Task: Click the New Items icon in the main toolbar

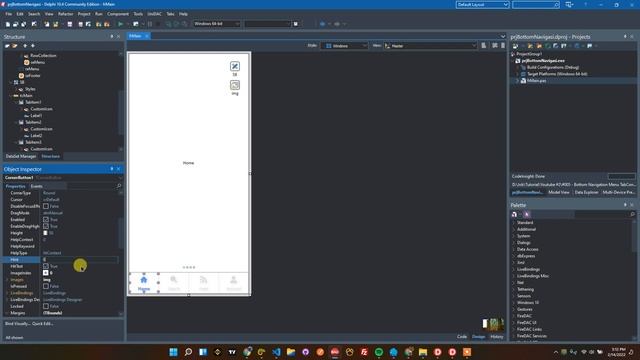Action: [8, 24]
